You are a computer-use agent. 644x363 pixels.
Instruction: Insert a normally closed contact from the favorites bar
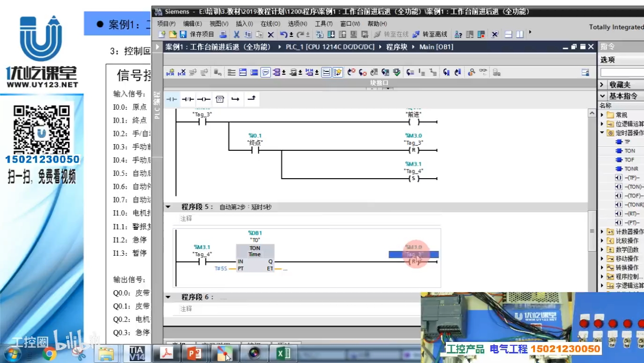(188, 99)
